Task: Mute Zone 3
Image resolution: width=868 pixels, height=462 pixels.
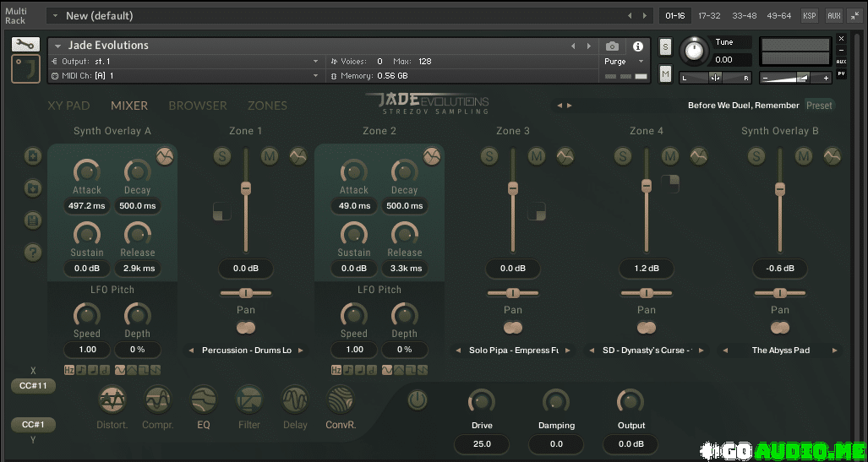Action: click(x=537, y=156)
